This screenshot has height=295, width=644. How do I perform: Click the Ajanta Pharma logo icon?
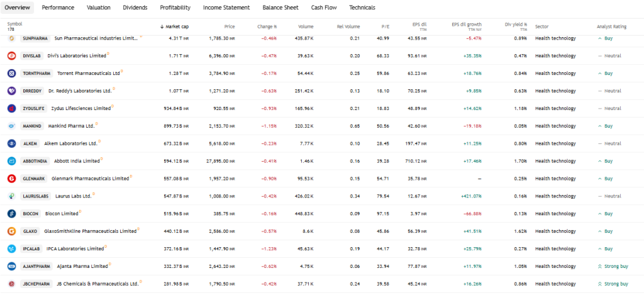point(11,266)
